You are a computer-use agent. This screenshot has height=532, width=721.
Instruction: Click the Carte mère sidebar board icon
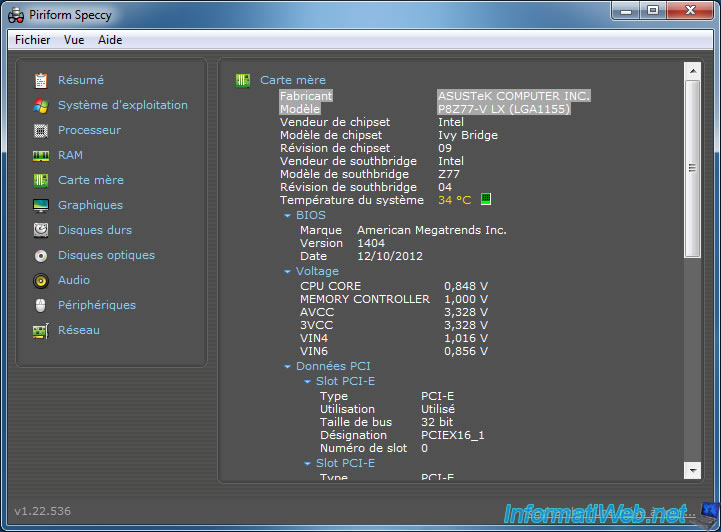[41, 180]
